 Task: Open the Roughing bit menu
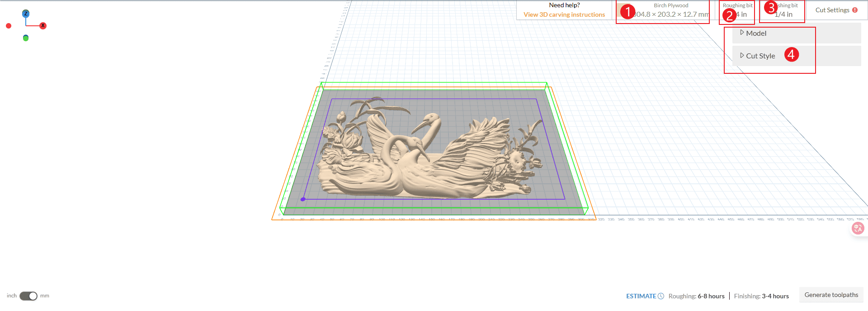click(x=738, y=10)
